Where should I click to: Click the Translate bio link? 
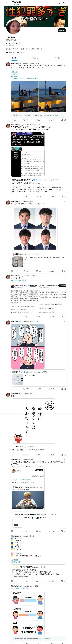coord(10,46)
